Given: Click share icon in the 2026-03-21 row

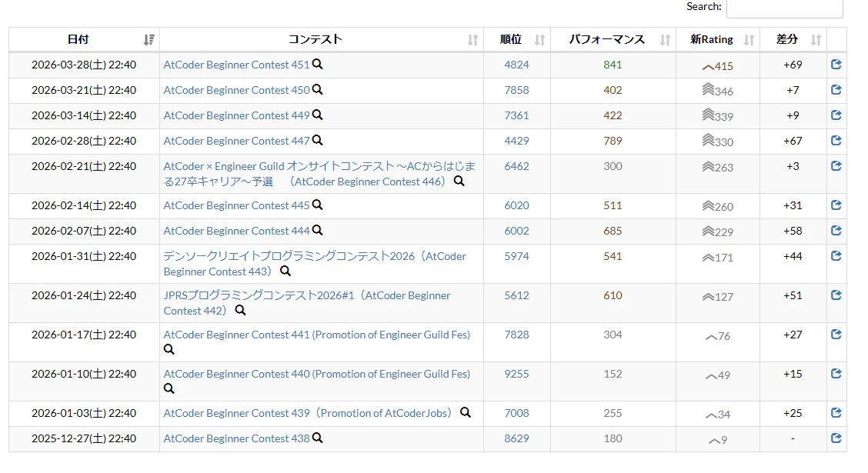Looking at the screenshot, I should (x=836, y=90).
